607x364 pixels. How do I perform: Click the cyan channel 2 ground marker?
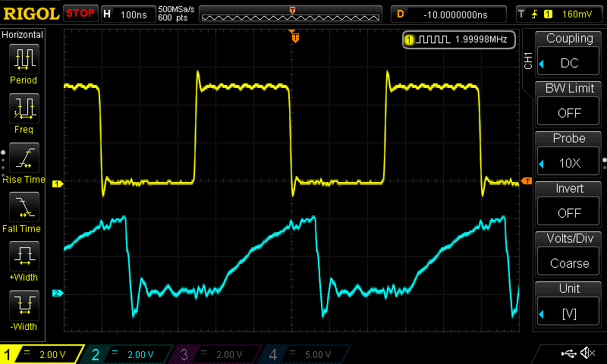pyautogui.click(x=58, y=293)
